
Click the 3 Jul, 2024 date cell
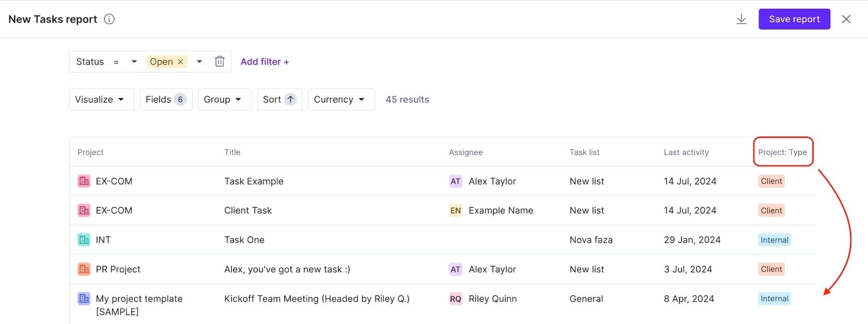(688, 269)
